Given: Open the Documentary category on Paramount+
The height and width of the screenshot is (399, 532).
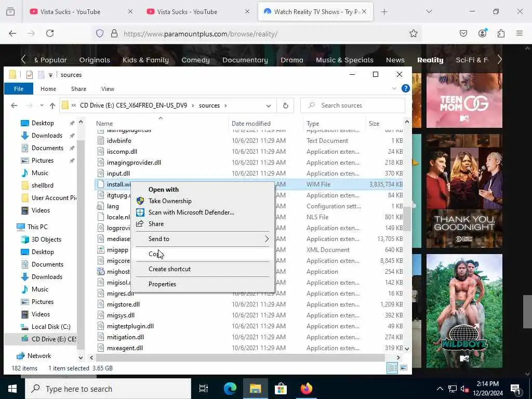Looking at the screenshot, I should (245, 60).
